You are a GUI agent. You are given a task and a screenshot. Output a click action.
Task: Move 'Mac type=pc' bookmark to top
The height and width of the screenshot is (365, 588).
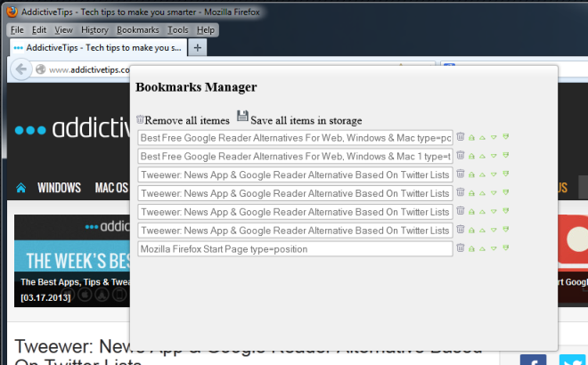click(472, 137)
